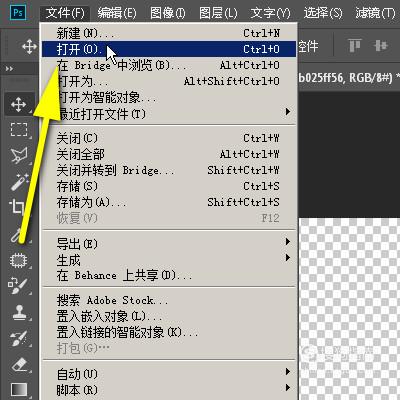Image resolution: width=400 pixels, height=400 pixels.
Task: Open the 选择(S) menu
Action: tap(323, 13)
